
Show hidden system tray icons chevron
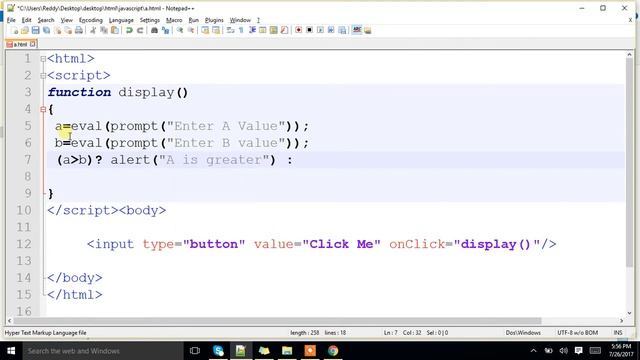click(533, 351)
